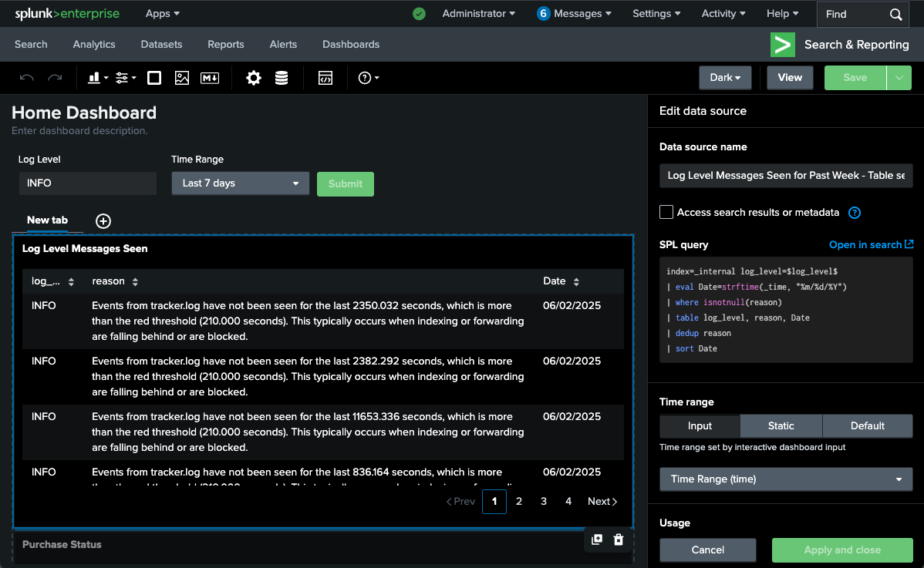Open the Last 7 days time picker
The width and height of the screenshot is (924, 568).
click(x=241, y=183)
